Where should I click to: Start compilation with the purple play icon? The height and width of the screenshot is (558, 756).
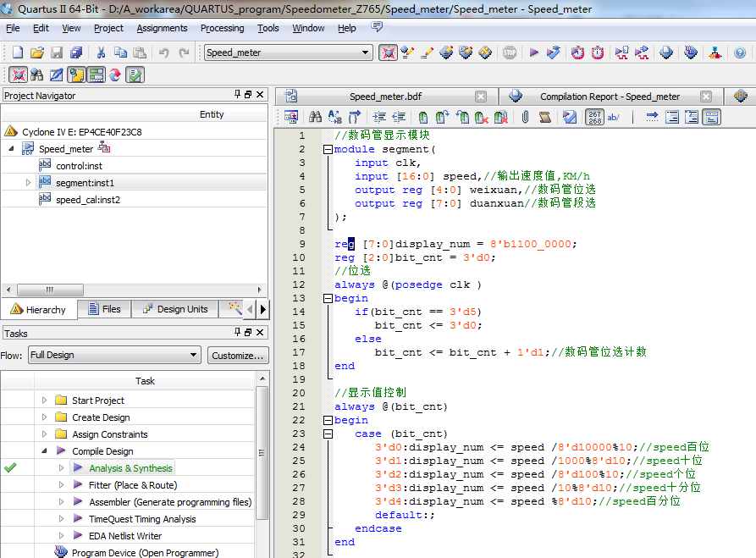click(533, 52)
